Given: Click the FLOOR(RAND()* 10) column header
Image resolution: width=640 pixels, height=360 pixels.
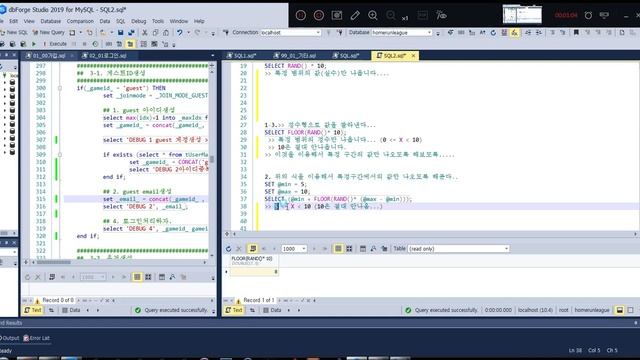Looking at the screenshot, I should tap(253, 260).
